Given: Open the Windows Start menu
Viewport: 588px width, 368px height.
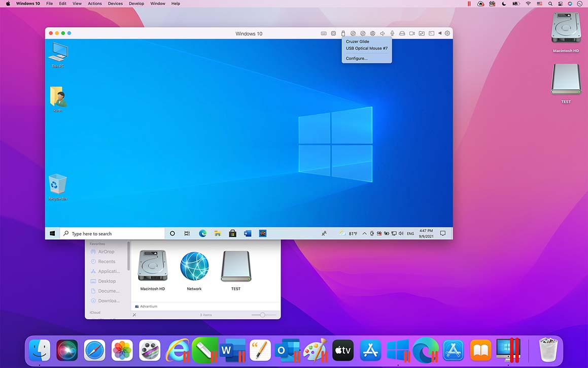Looking at the screenshot, I should coord(52,233).
